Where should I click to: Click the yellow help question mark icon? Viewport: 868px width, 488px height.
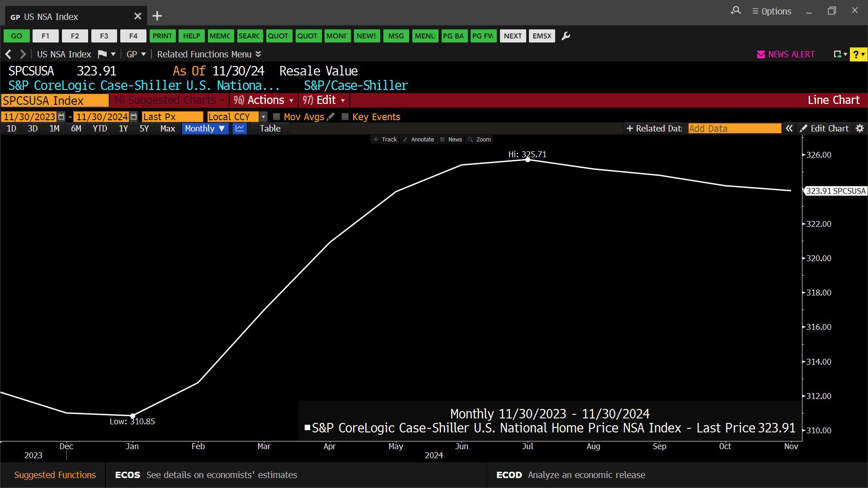856,55
